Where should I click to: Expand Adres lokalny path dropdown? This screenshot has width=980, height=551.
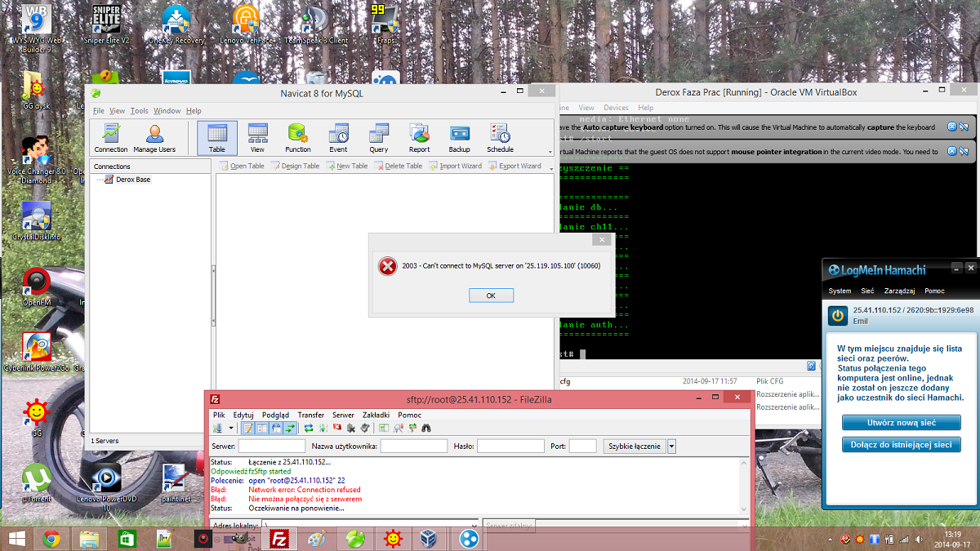coord(474,526)
